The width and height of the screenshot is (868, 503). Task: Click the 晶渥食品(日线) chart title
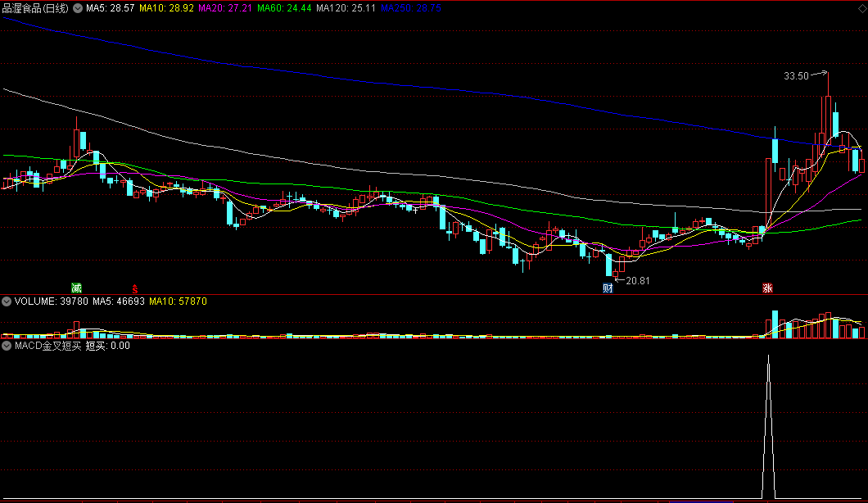tap(35, 8)
